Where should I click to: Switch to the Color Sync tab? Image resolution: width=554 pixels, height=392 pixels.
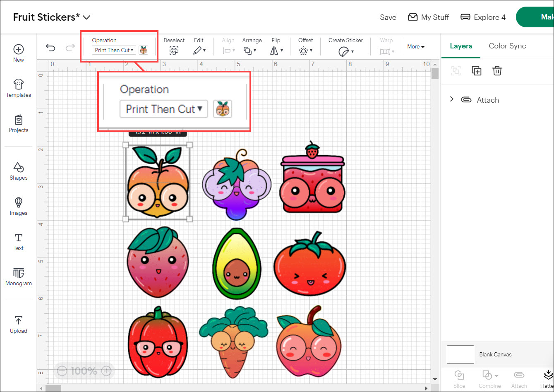point(507,46)
